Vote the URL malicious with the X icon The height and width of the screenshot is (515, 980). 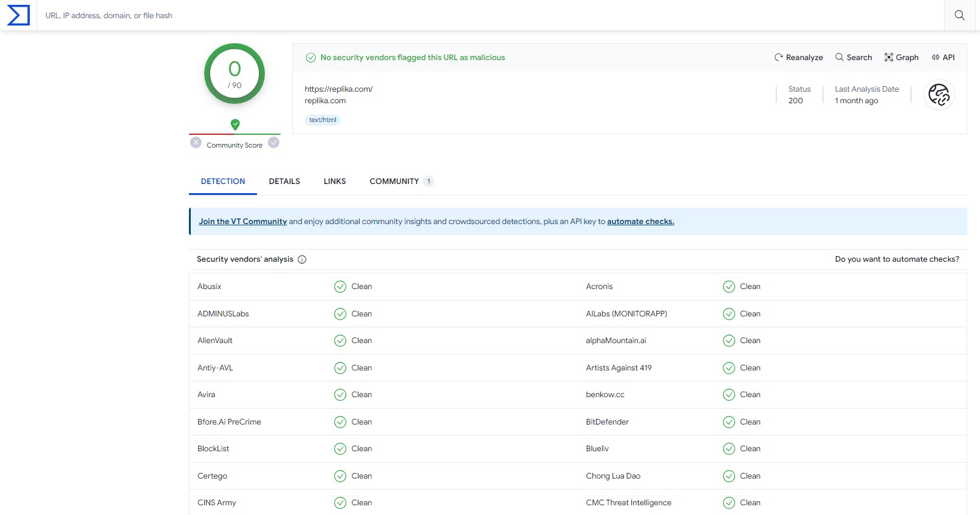(x=196, y=143)
